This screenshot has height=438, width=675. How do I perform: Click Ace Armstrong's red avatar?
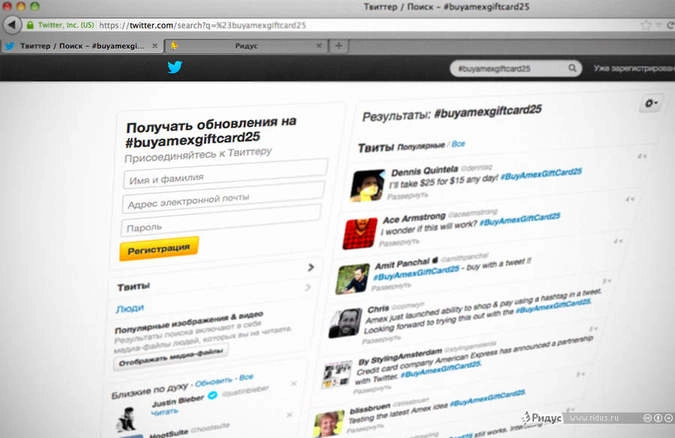(x=359, y=232)
